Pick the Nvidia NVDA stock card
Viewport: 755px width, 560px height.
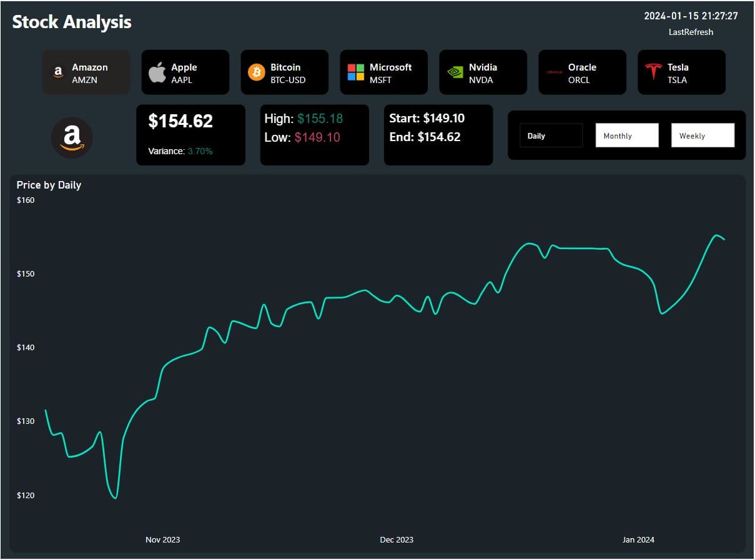point(483,72)
